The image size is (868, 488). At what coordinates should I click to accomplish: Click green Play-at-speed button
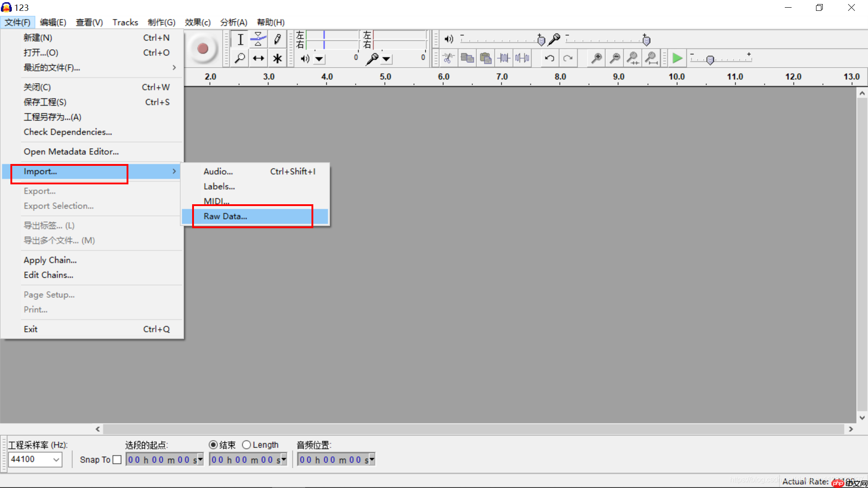click(677, 58)
